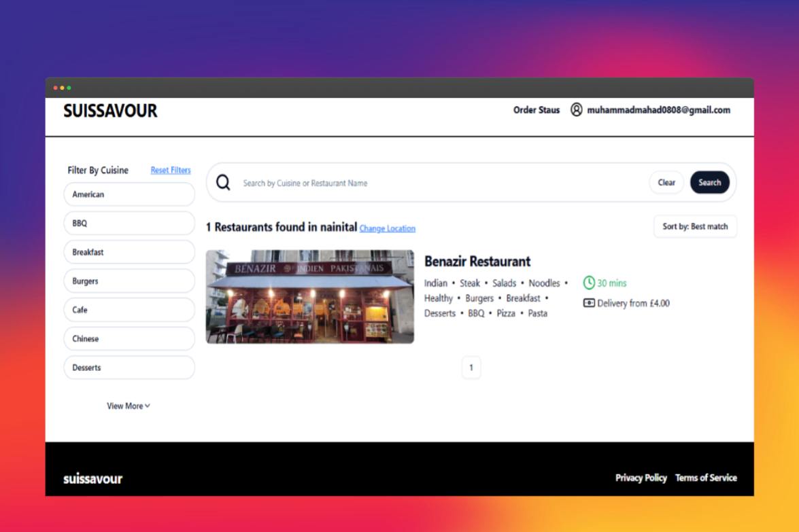Viewport: 799px width, 532px height.
Task: Click the search magnifier icon
Action: [x=223, y=183]
